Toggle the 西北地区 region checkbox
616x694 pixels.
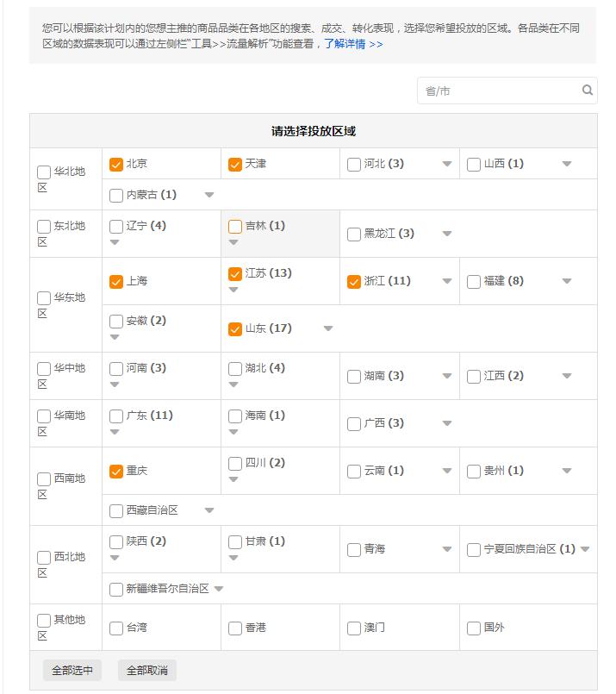pos(44,558)
